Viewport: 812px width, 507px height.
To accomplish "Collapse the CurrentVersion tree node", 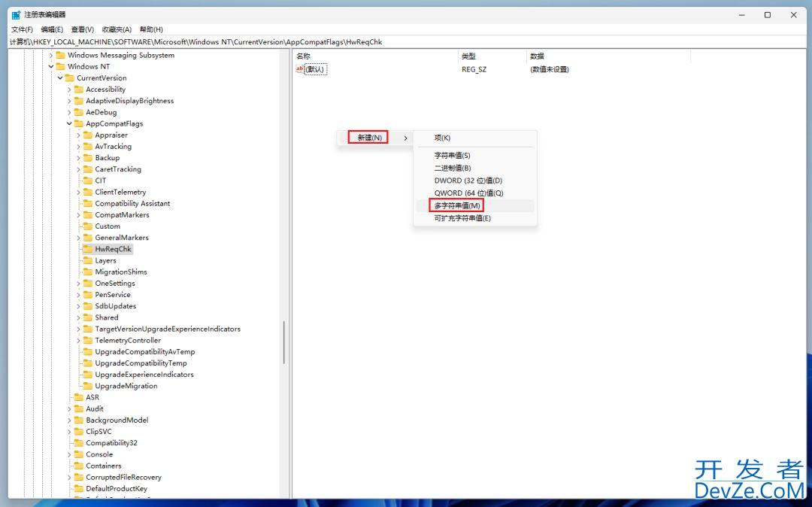I will [60, 77].
